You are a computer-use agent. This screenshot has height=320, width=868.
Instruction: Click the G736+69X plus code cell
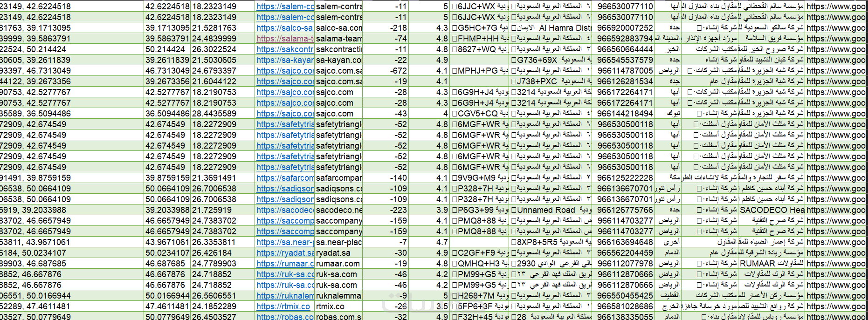click(551, 60)
